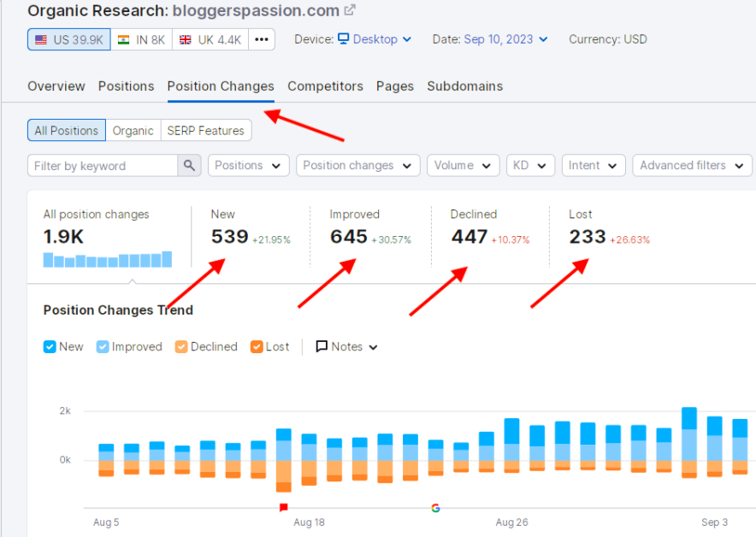Click the mini bar chart under 1.9K
Image resolution: width=756 pixels, height=537 pixels.
tap(108, 259)
